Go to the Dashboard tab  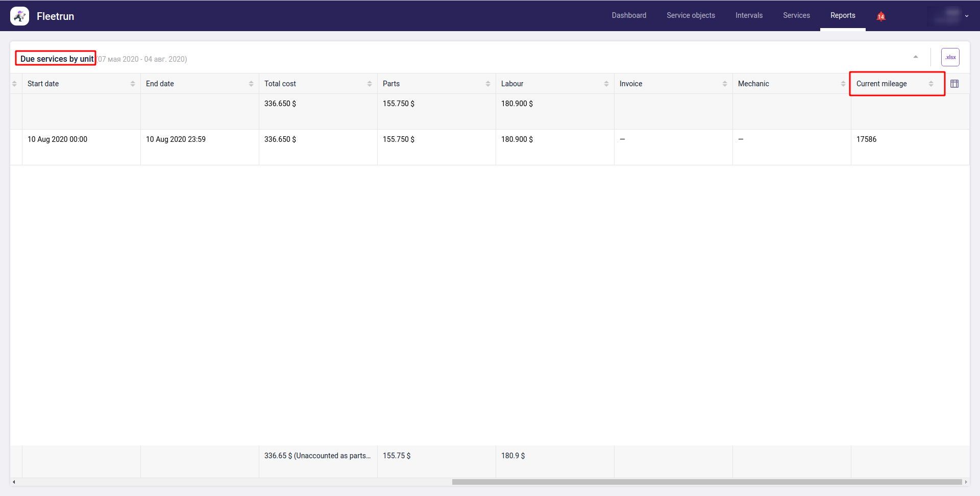(x=629, y=16)
